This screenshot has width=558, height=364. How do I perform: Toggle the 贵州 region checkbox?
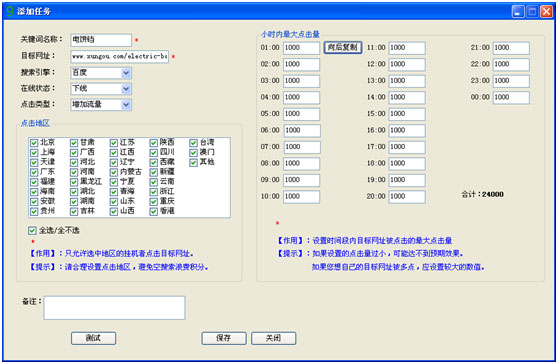click(34, 212)
